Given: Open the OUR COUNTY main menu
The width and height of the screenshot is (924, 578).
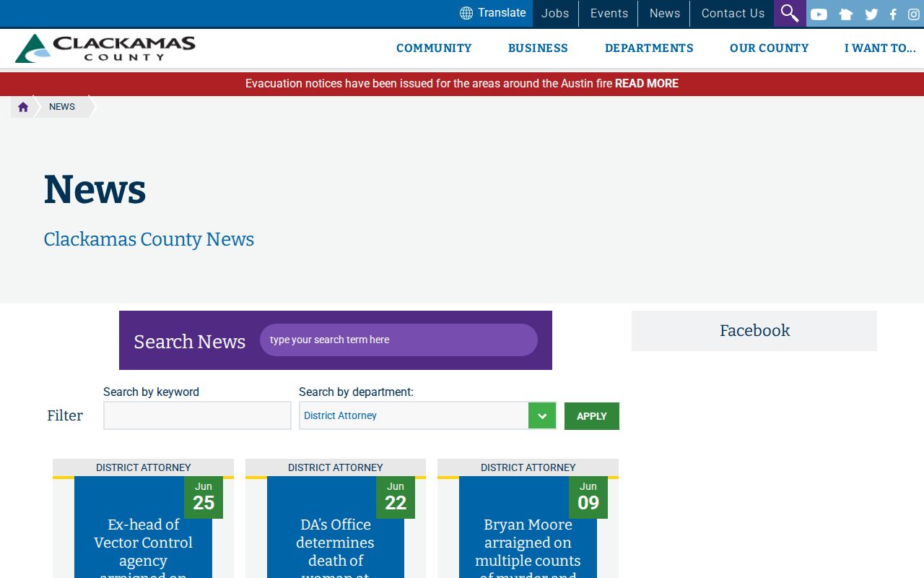Looking at the screenshot, I should [x=769, y=48].
